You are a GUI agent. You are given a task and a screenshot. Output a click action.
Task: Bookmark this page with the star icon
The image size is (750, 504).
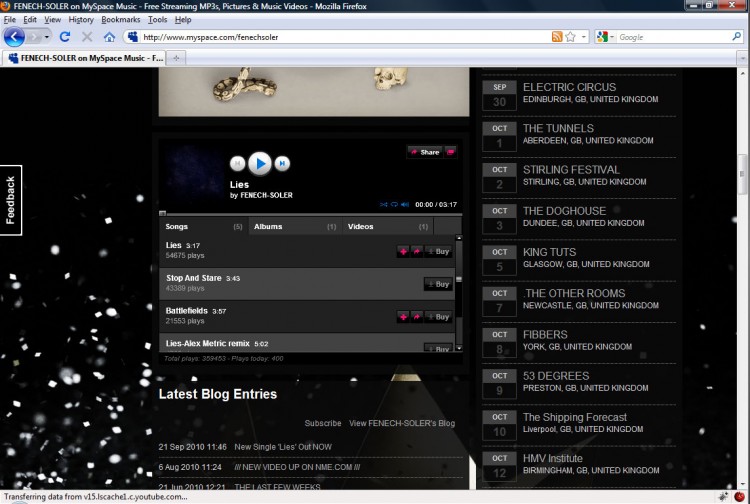[x=570, y=37]
